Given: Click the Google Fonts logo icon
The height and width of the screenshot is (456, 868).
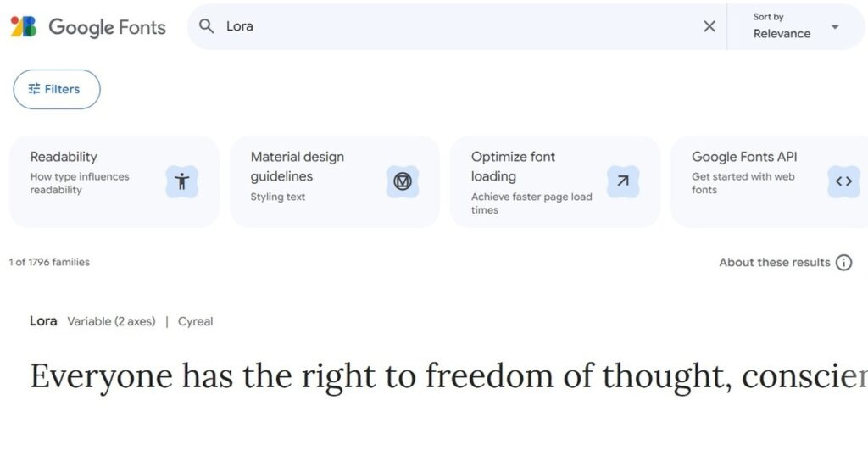Looking at the screenshot, I should click(x=24, y=26).
